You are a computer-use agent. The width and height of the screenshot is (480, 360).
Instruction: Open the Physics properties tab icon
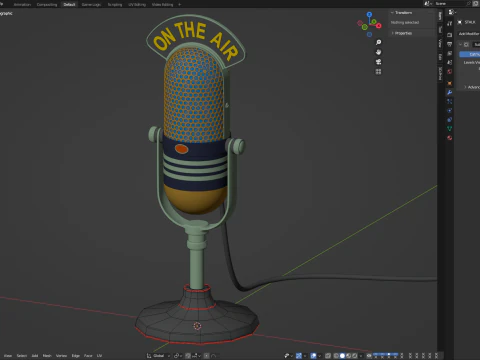point(450,110)
